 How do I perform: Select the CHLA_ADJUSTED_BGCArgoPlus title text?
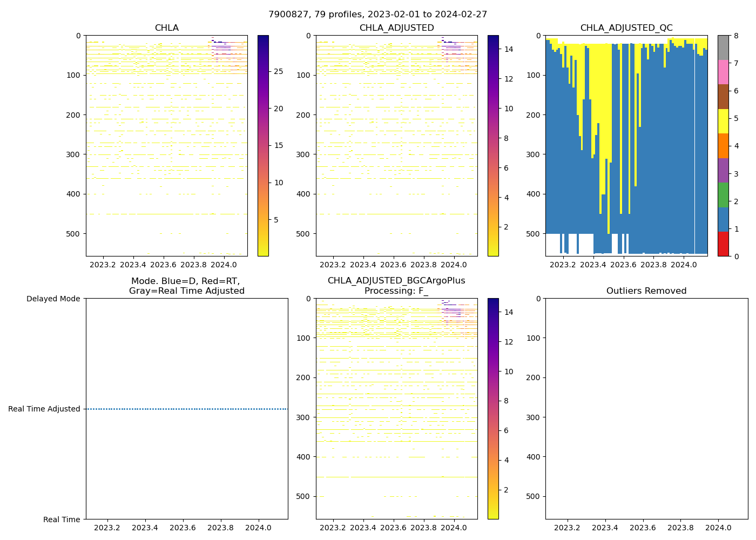(x=396, y=281)
